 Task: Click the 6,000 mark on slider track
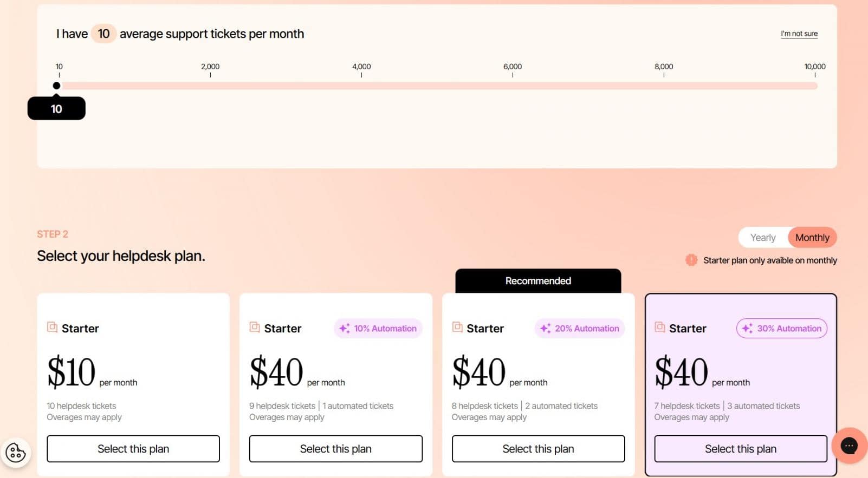pyautogui.click(x=513, y=86)
